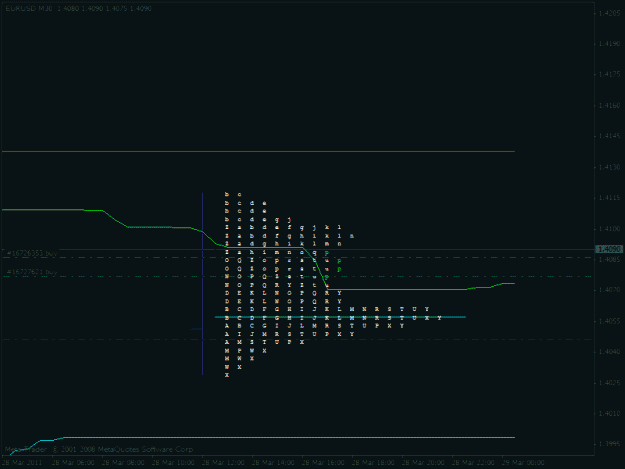Image resolution: width=625 pixels, height=469 pixels.
Task: Click the 1.4100 price scale label
Action: pos(609,229)
